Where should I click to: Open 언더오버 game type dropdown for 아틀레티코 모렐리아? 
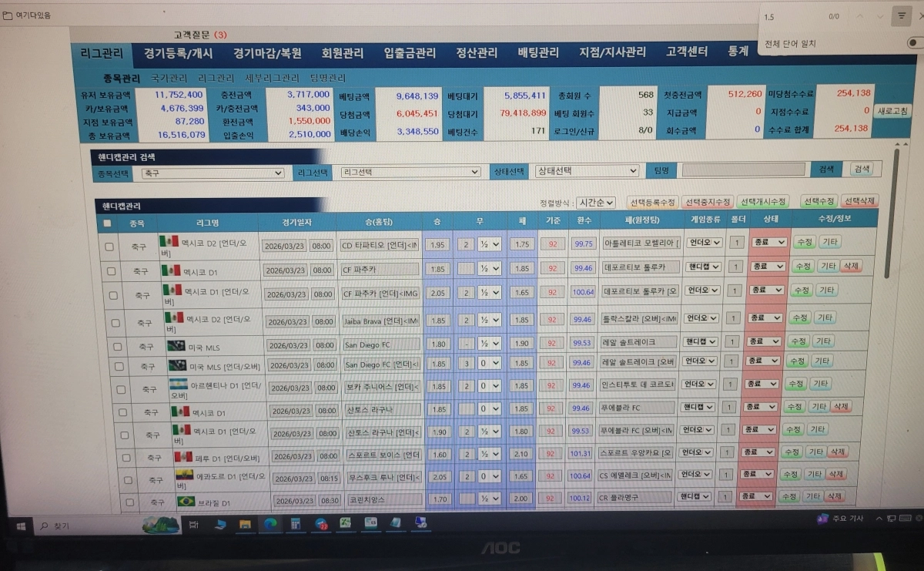[x=704, y=243]
